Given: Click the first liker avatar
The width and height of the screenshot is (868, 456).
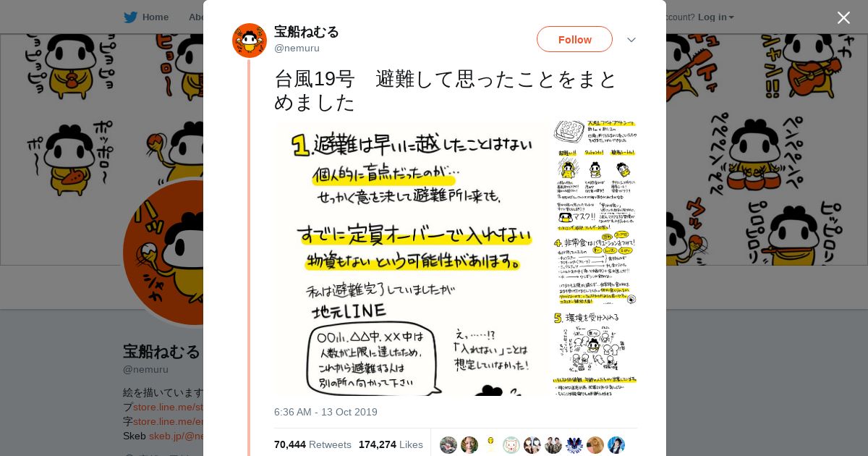Looking at the screenshot, I should tap(448, 445).
